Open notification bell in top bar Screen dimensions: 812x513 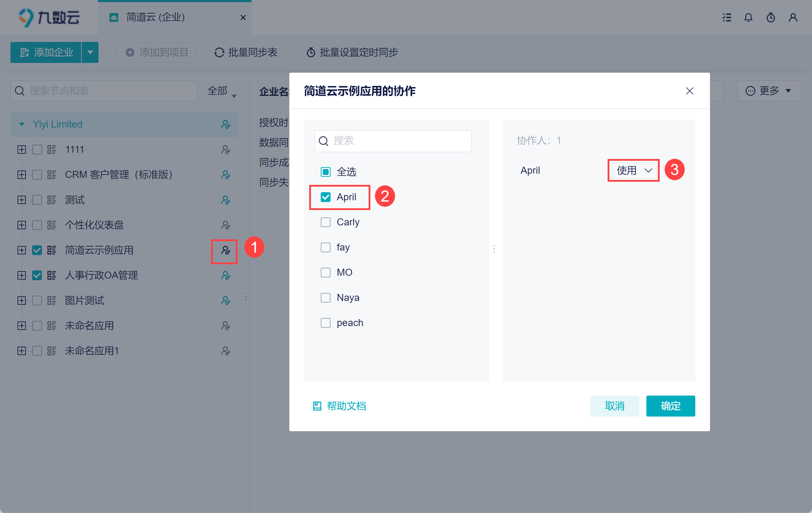click(748, 17)
